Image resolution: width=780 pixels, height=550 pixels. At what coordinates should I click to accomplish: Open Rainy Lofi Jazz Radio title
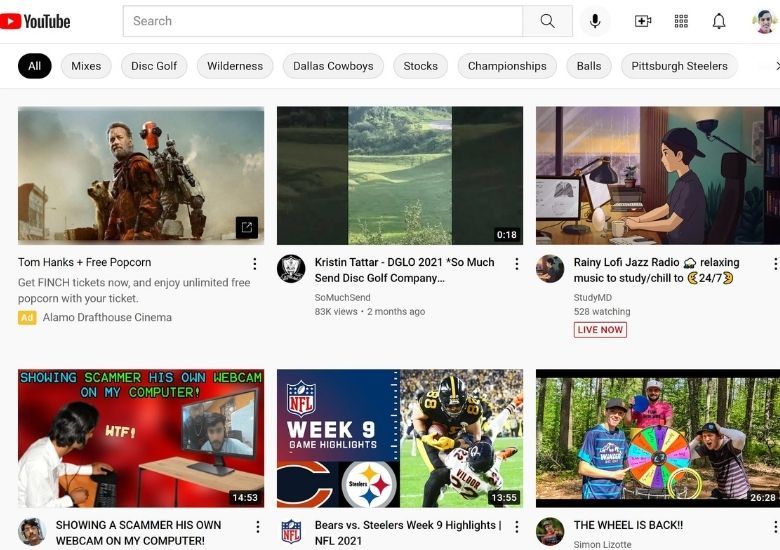(x=656, y=270)
